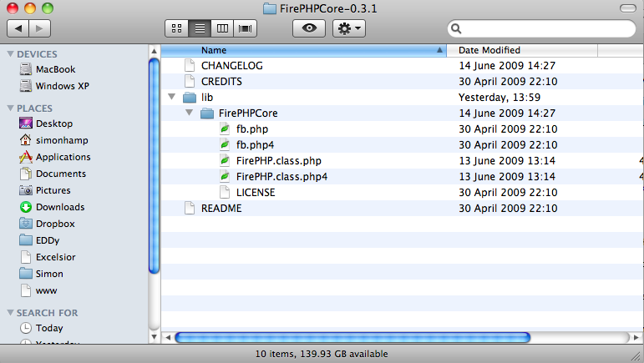Click the 'Yesterday, 13:59' date of lib
Image resolution: width=644 pixels, height=363 pixels.
coord(499,97)
